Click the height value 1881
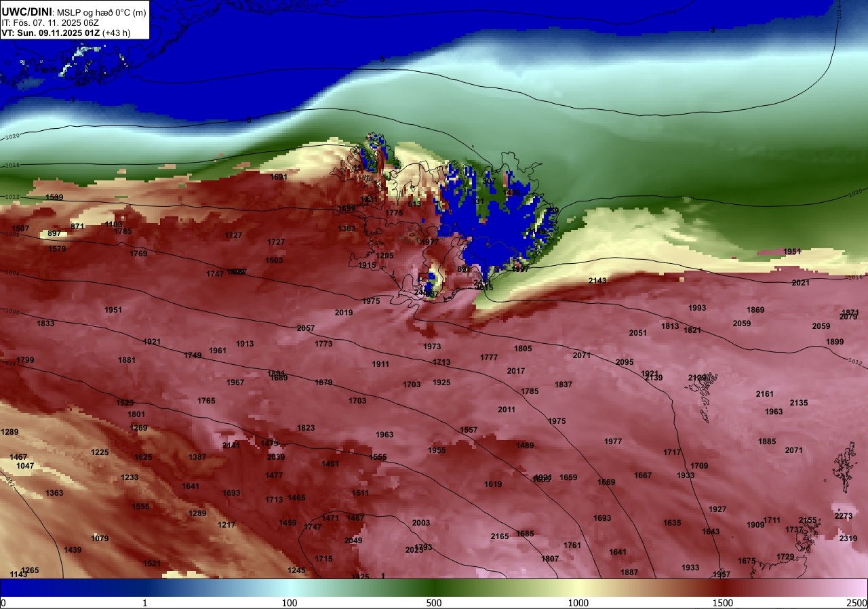This screenshot has width=868, height=609. (127, 360)
